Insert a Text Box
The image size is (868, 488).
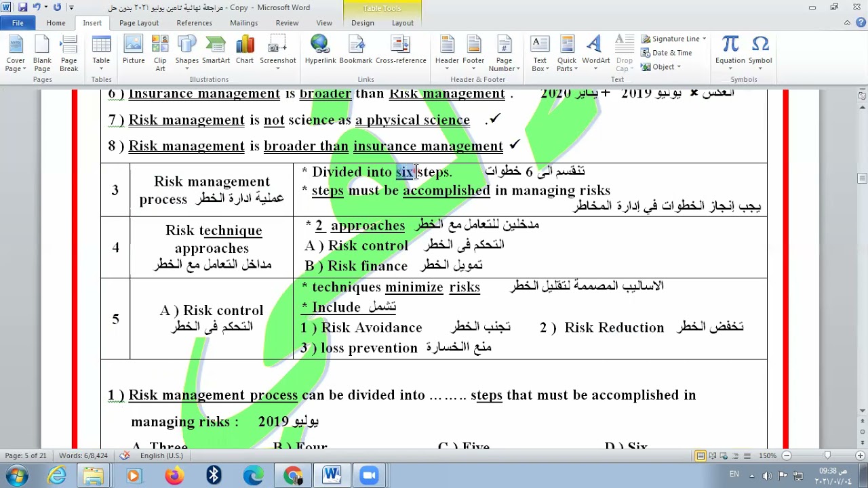(540, 54)
